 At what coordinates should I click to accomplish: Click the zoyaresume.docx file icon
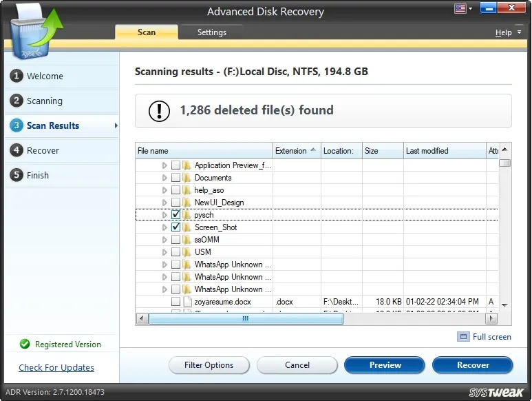187,302
